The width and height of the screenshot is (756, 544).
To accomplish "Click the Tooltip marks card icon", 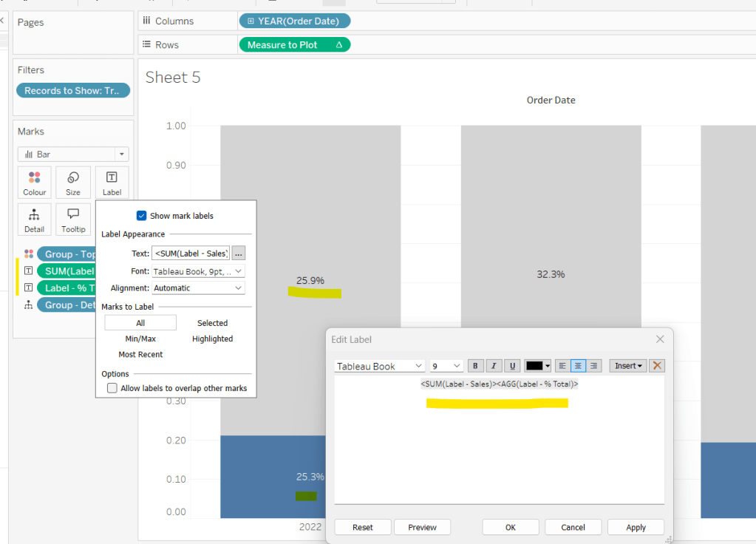I will pyautogui.click(x=73, y=219).
